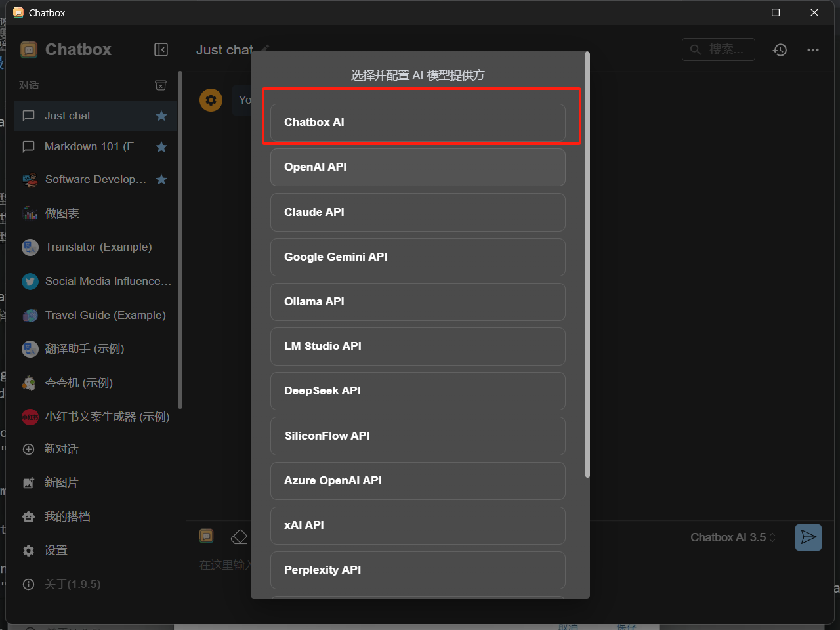Image resolution: width=840 pixels, height=630 pixels.
Task: Open Travel Guide (Example) conversation
Action: tap(95, 316)
